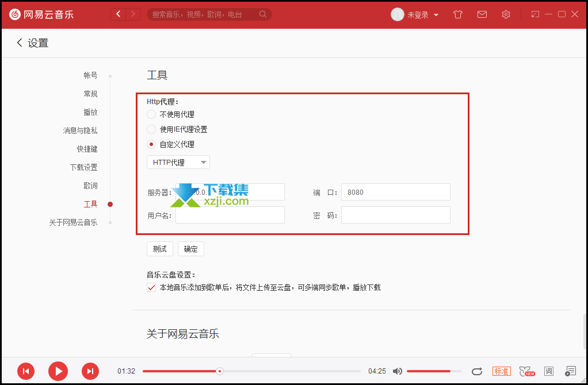
Task: Select 使用IE代理设置 radio option
Action: pos(151,129)
